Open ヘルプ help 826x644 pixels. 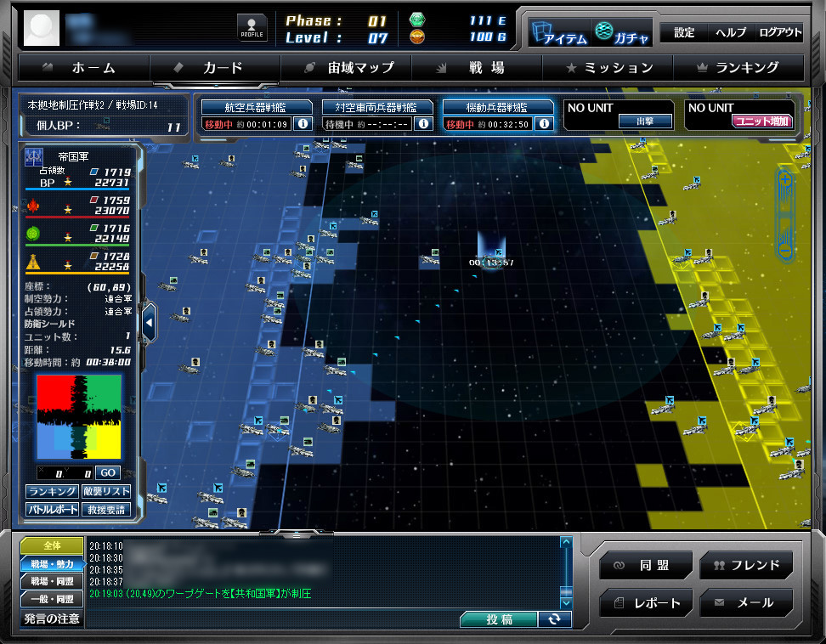(x=731, y=32)
